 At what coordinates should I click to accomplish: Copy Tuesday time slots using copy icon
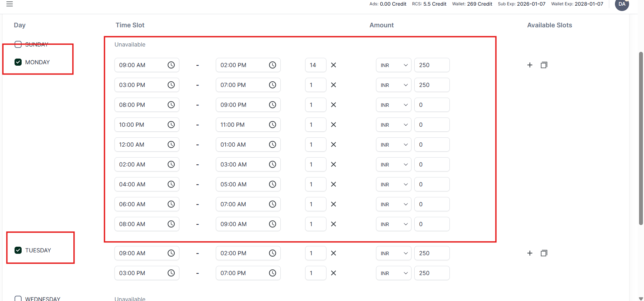coord(544,253)
